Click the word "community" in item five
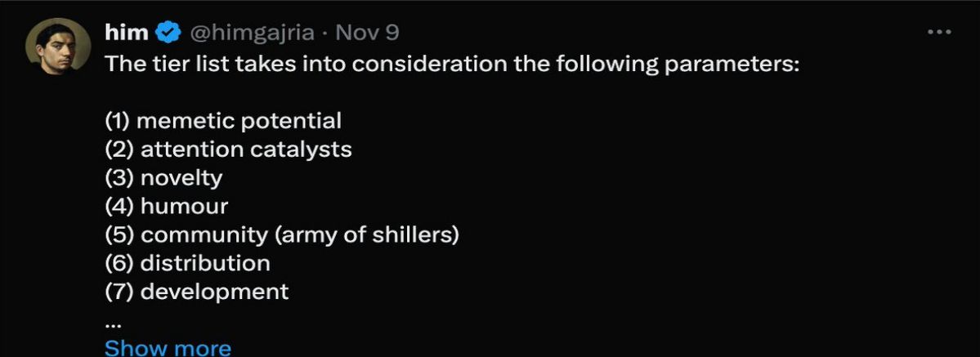 coord(204,235)
